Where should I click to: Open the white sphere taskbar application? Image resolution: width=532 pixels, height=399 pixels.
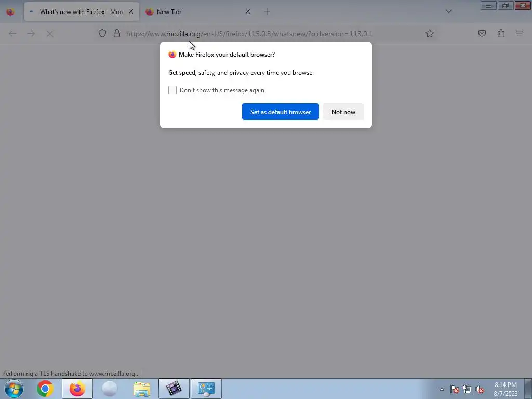109,389
